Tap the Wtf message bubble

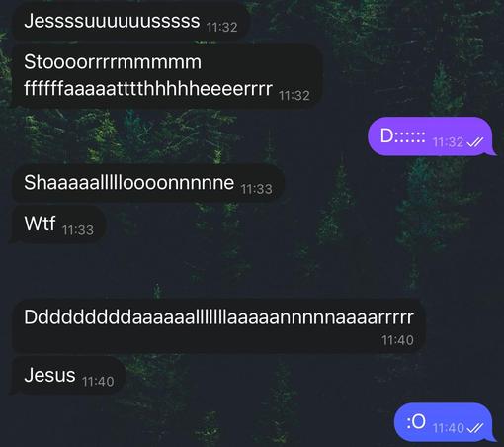pos(58,224)
